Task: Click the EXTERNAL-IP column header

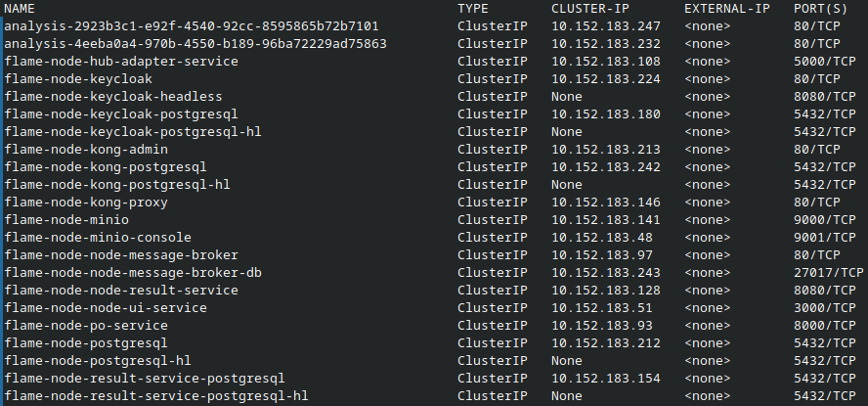Action: click(727, 8)
